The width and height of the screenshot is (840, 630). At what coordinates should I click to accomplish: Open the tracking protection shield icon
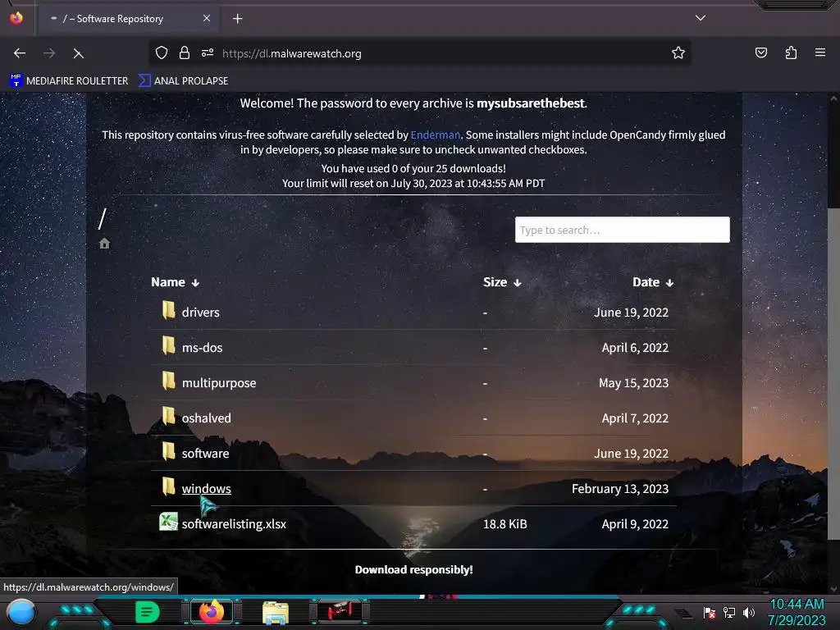162,52
